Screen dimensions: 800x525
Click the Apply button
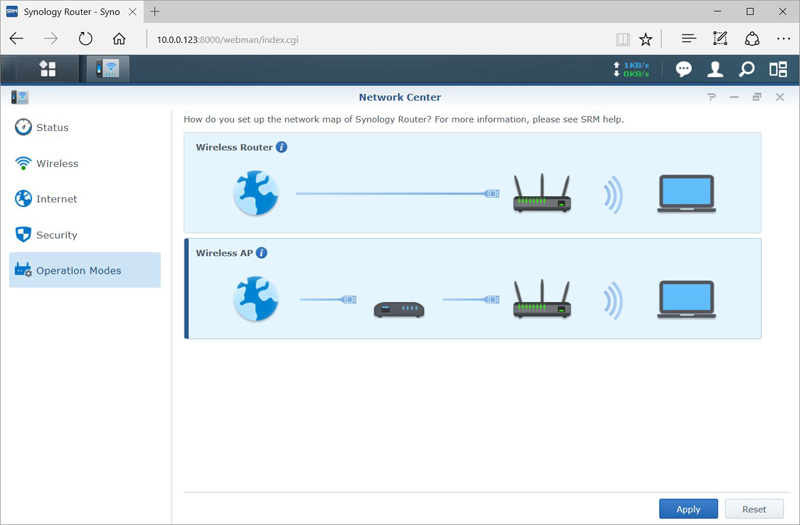[x=688, y=509]
